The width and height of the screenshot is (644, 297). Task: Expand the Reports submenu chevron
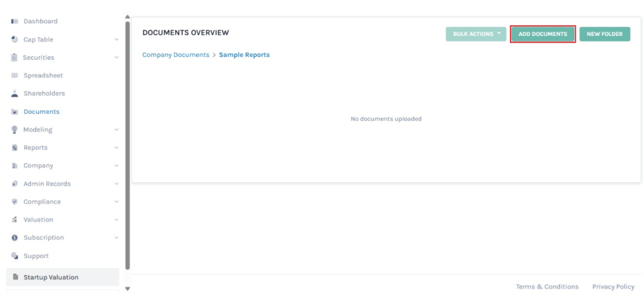point(116,148)
